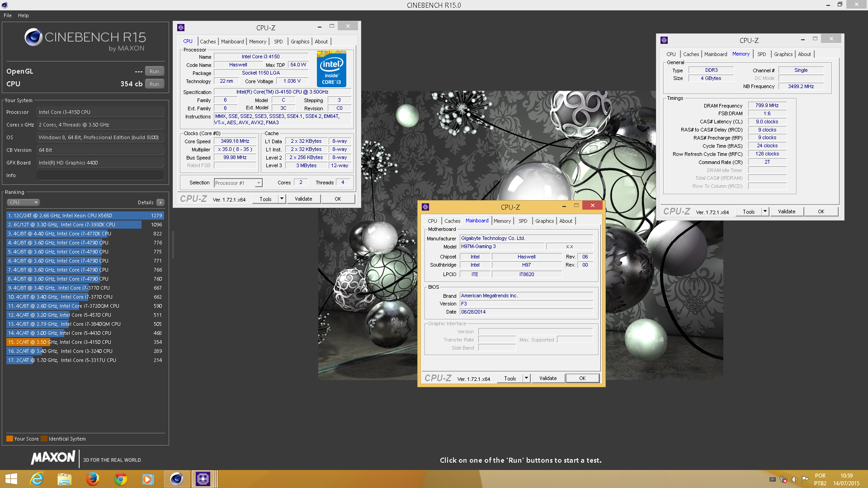Select the Core i7-3930K ranking row
This screenshot has width=868, height=488.
pyautogui.click(x=85, y=225)
